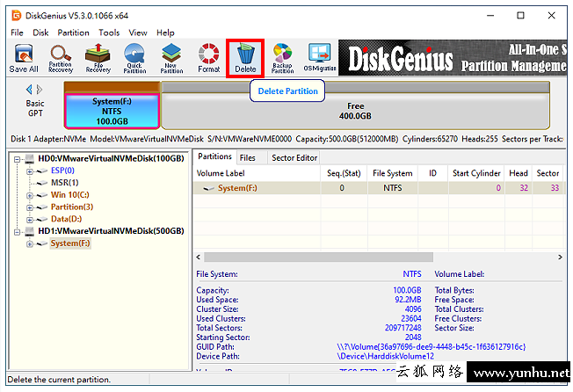Select MSR(1) in the disk tree
The image size is (573, 392).
click(x=65, y=183)
